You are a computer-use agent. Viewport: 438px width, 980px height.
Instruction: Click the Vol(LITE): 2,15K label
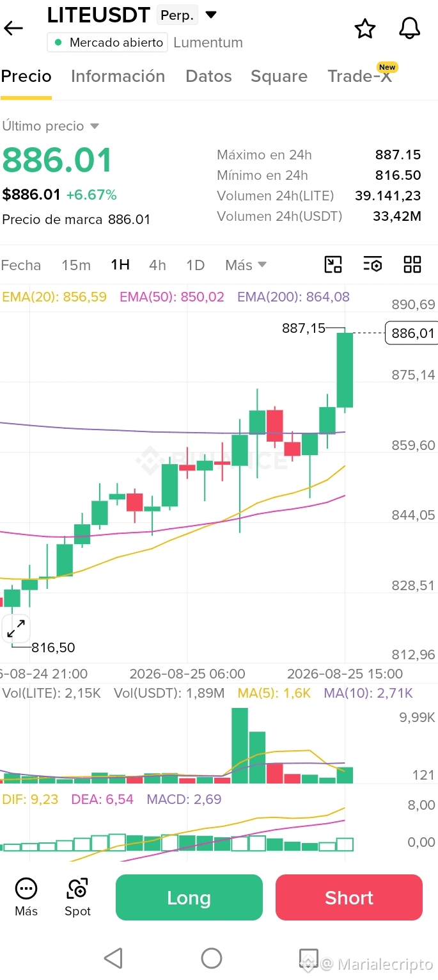pos(52,693)
